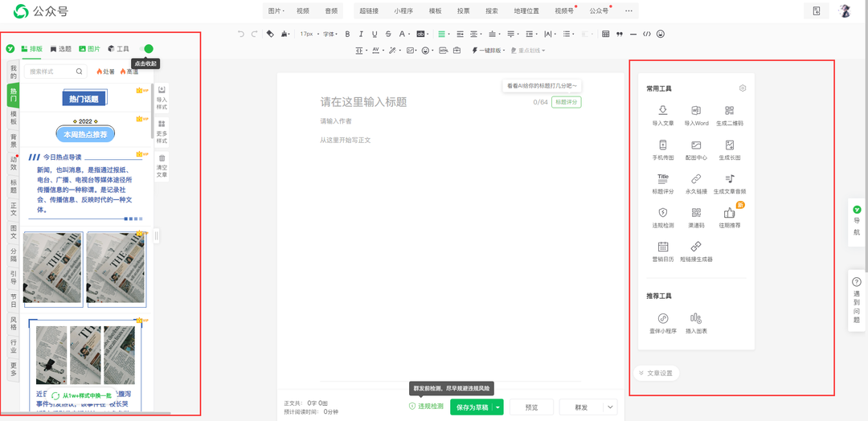Click the 导入样式 button
This screenshot has height=421, width=868.
162,98
